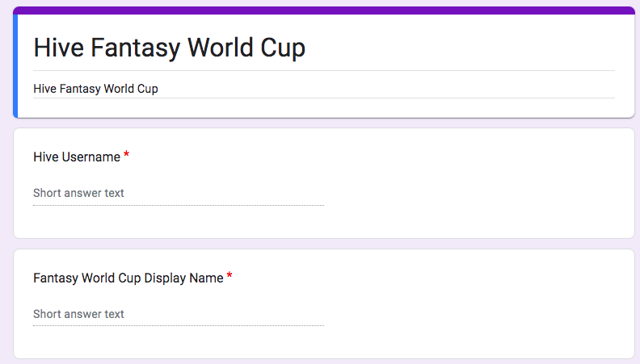640x364 pixels.
Task: Click the red asterisk beside Display Name
Action: (229, 275)
